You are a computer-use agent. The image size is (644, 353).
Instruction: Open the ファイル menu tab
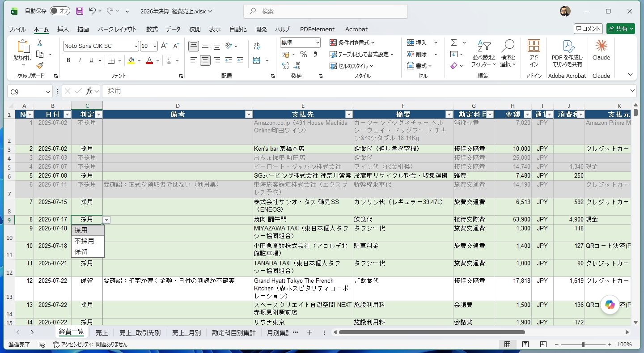pos(17,29)
